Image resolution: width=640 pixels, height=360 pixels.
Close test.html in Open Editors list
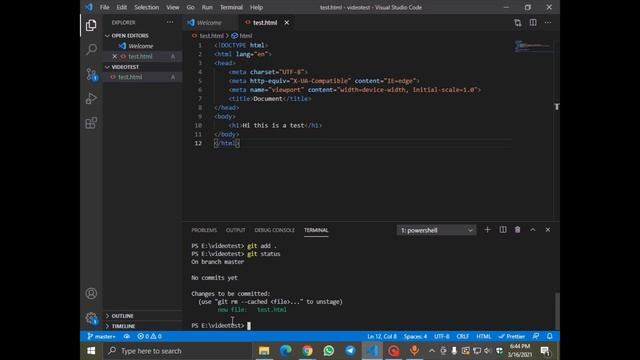(x=115, y=56)
